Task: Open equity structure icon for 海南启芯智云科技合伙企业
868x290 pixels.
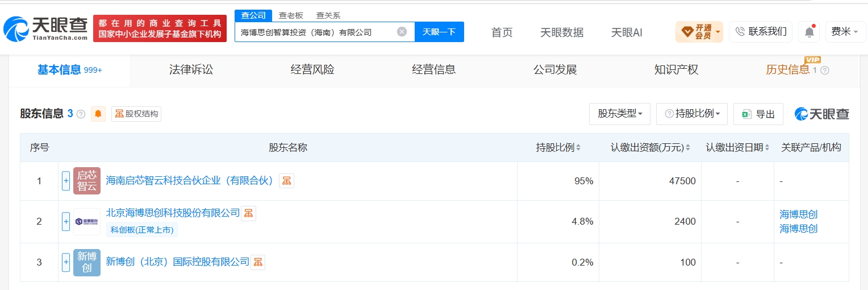Action: click(x=286, y=181)
